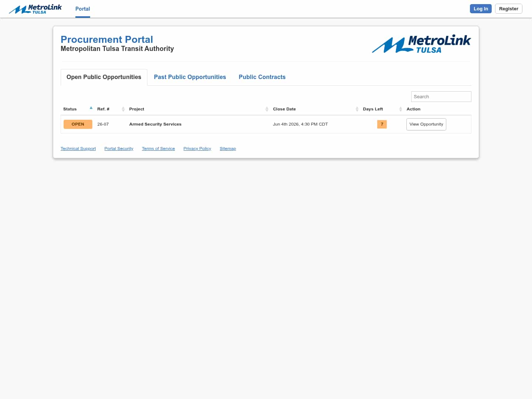532x399 pixels.
Task: Select Open Public Opportunities tab
Action: coord(104,77)
